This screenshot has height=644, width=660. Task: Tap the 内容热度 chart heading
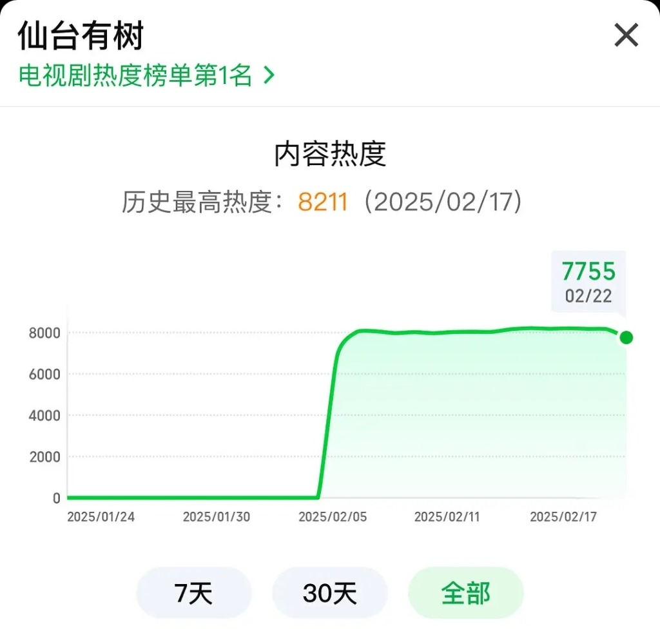click(x=330, y=155)
